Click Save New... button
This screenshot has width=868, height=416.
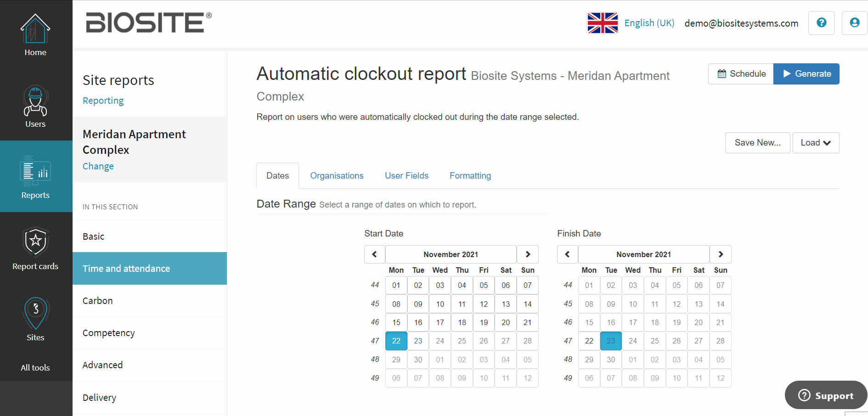tap(758, 143)
